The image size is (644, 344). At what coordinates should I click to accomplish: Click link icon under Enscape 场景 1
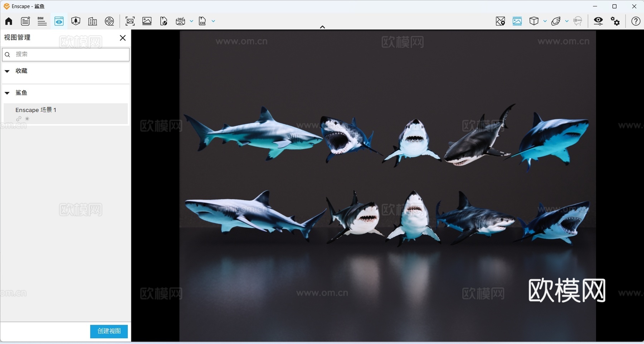pos(19,119)
